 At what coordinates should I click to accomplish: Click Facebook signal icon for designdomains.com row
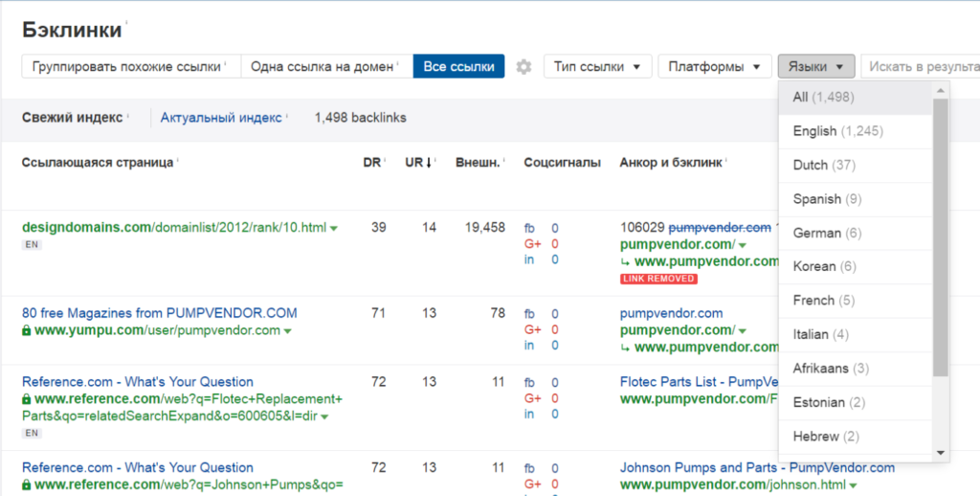tap(529, 228)
